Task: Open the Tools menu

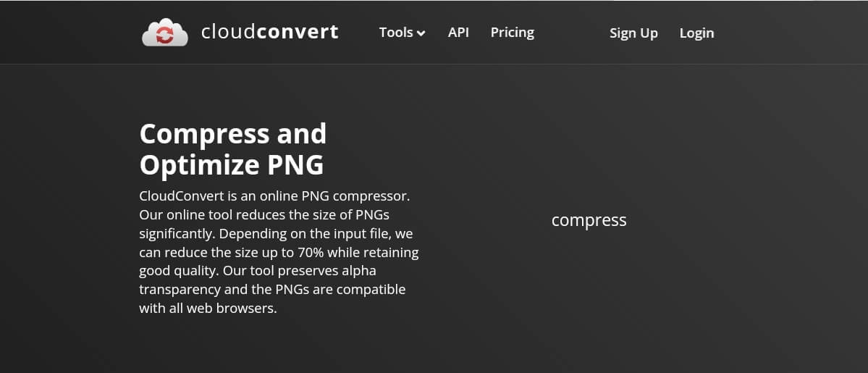Action: (402, 32)
